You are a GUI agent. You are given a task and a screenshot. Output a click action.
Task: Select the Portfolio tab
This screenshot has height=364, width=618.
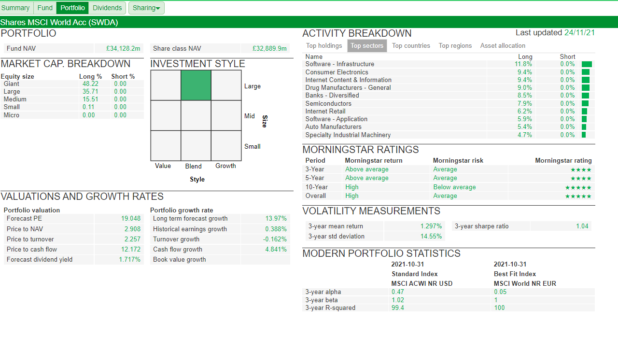tap(72, 8)
